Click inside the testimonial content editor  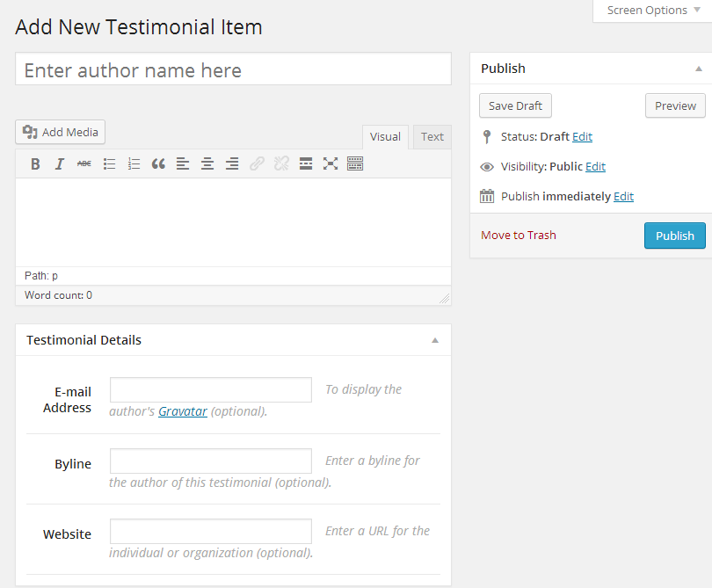[x=234, y=222]
